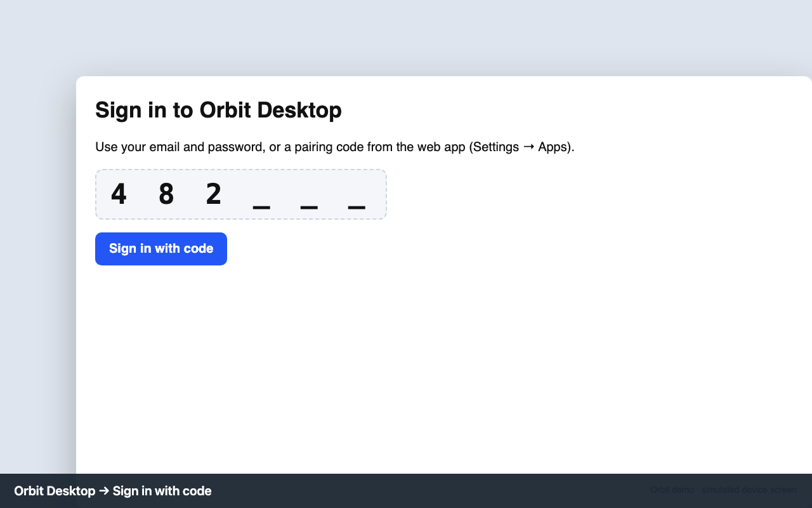
Task: Click the Sign in with code button
Action: pos(161,249)
